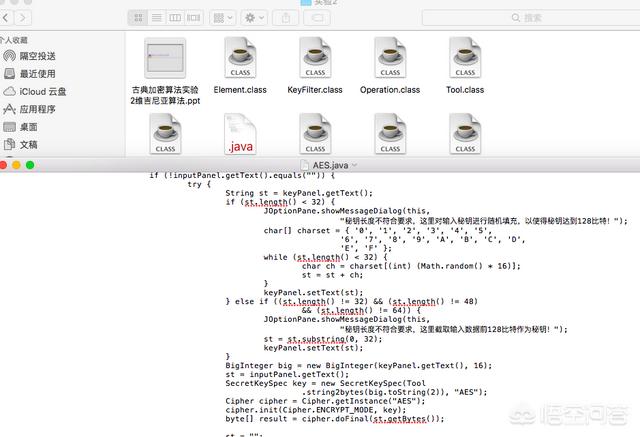The width and height of the screenshot is (640, 437).
Task: Go back in Finder window
Action: click(x=6, y=18)
